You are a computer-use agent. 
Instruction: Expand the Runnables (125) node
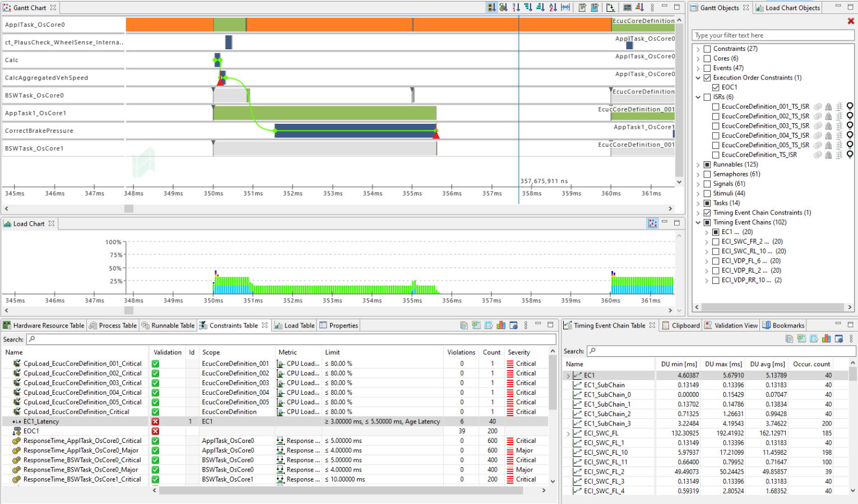pos(698,165)
